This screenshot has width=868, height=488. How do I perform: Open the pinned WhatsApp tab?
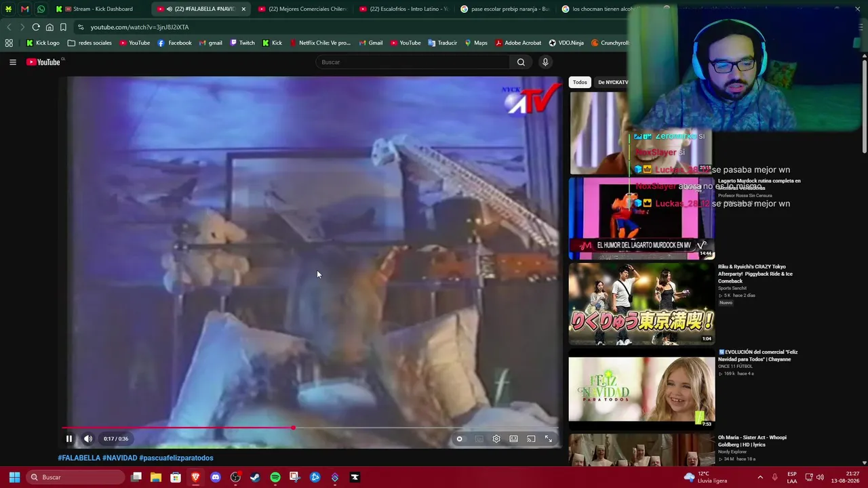coord(41,9)
